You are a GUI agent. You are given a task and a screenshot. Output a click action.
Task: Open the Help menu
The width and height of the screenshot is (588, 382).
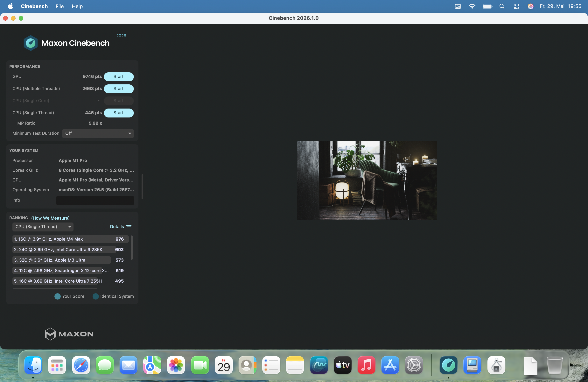[77, 6]
